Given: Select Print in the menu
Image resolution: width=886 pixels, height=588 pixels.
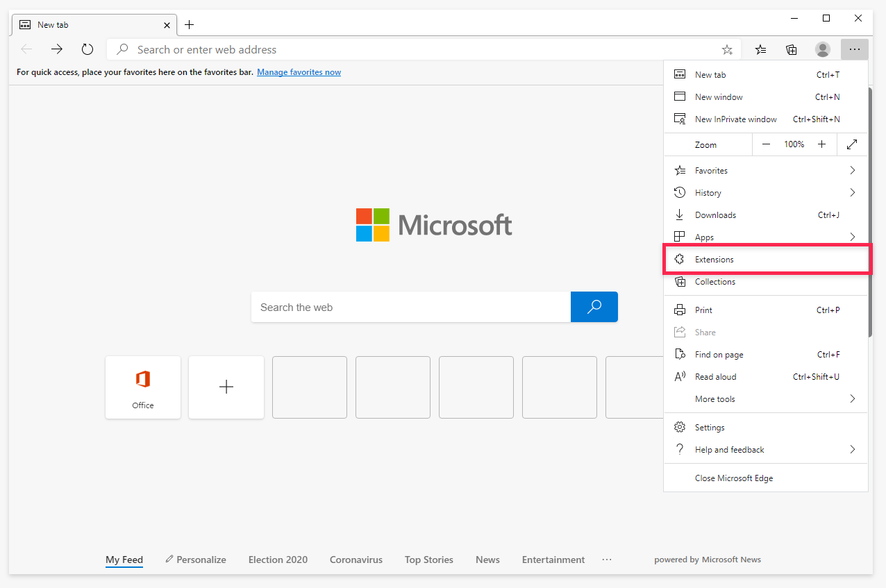Looking at the screenshot, I should click(766, 310).
